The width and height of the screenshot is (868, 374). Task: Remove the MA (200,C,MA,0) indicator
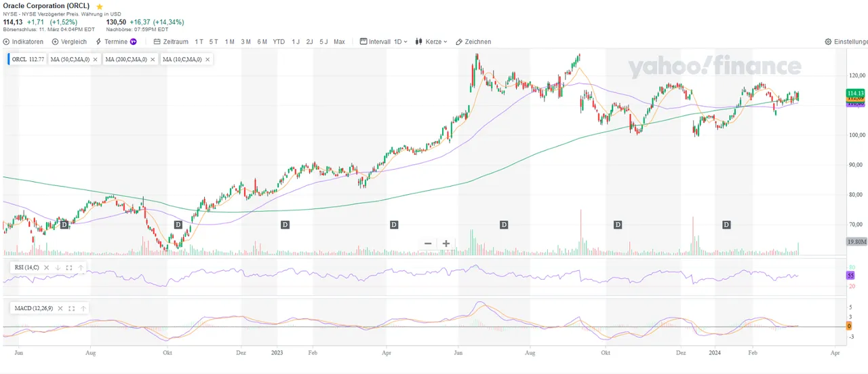coord(154,59)
